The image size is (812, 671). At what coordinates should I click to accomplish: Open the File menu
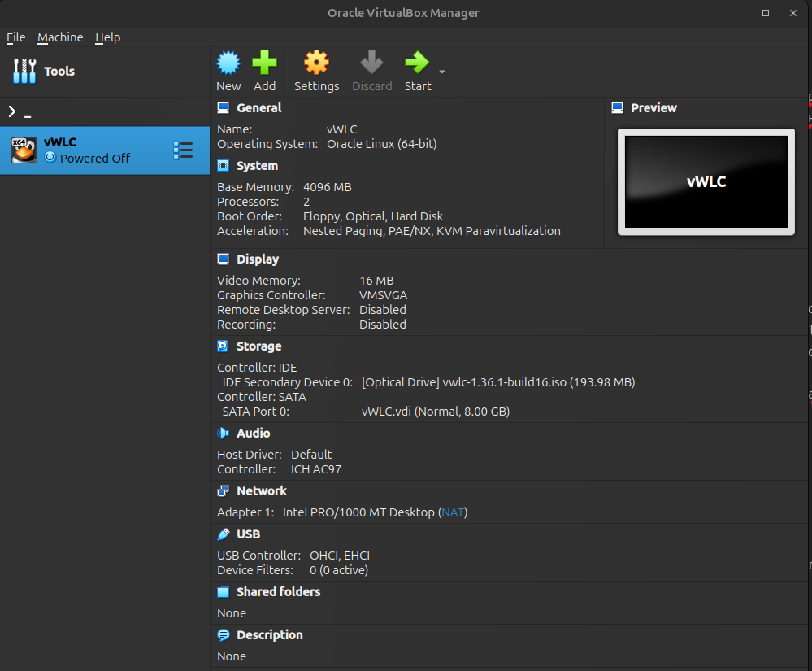click(15, 37)
